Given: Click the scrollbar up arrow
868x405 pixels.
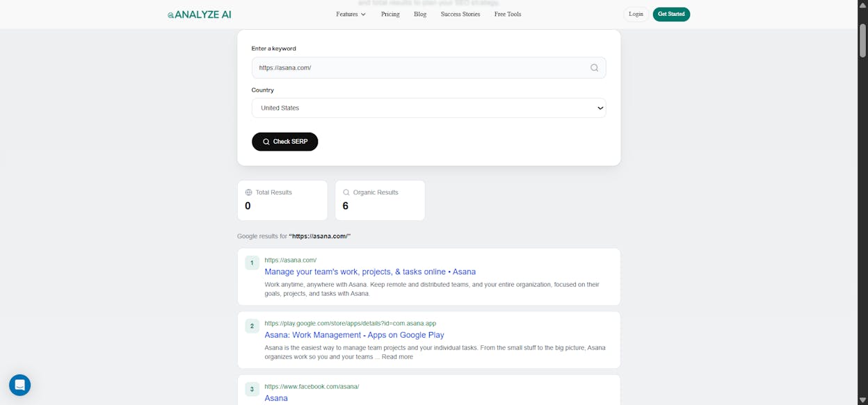Looking at the screenshot, I should tap(862, 6).
